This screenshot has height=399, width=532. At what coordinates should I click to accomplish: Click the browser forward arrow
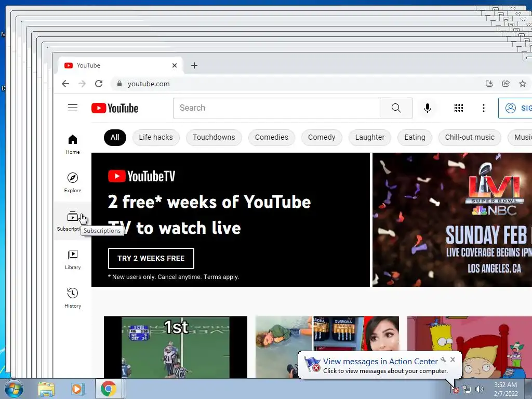click(x=82, y=84)
